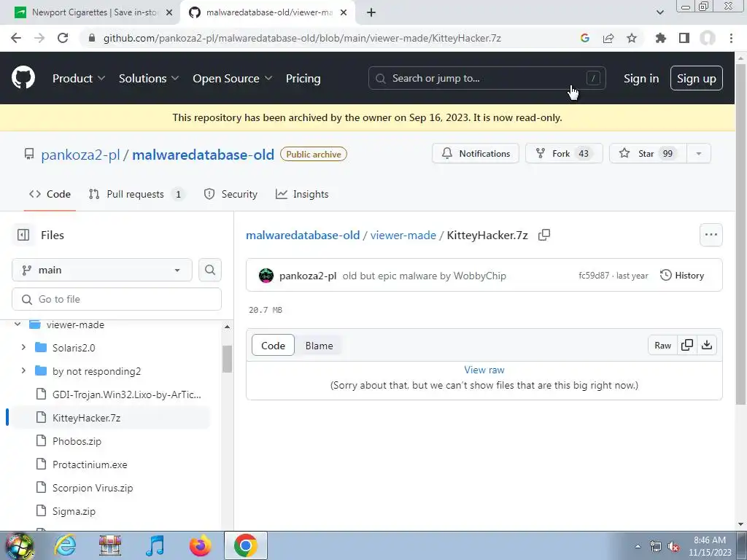Screen dimensions: 747x560
Task: Open Chrome tab search dropdown arrow
Action: click(x=659, y=12)
